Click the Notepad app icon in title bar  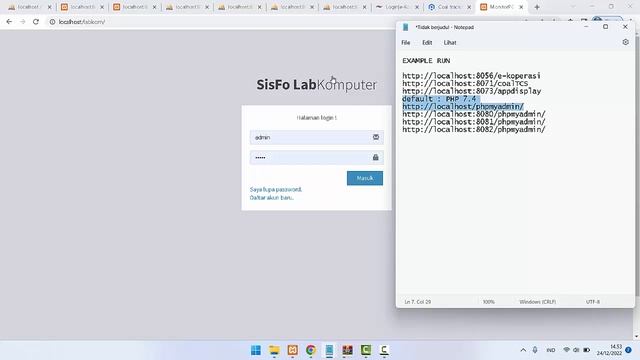[405, 27]
